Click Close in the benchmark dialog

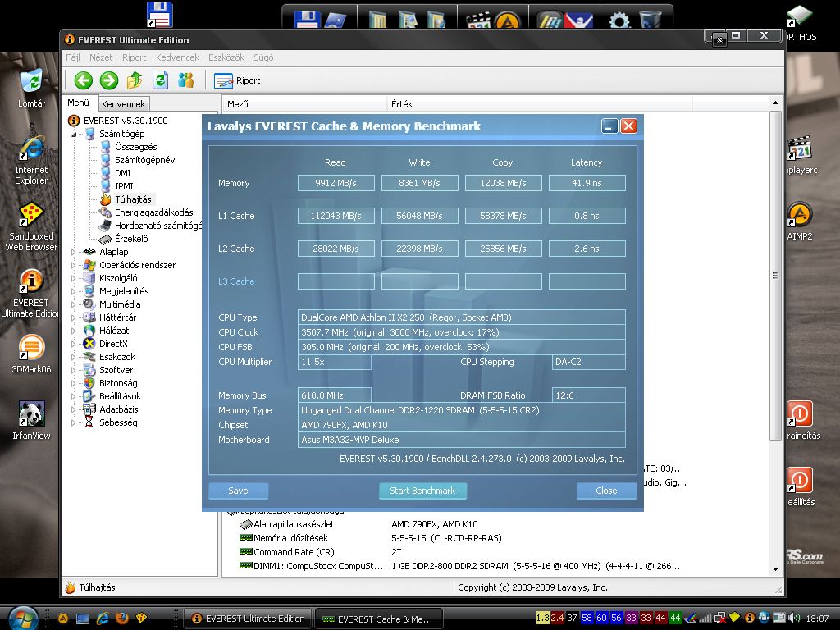coord(606,491)
